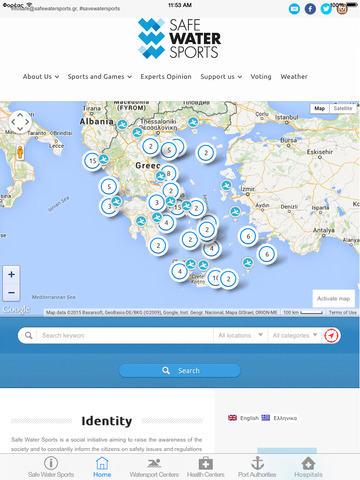360x480 pixels.
Task: Expand the Sports and Games menu
Action: tap(100, 77)
